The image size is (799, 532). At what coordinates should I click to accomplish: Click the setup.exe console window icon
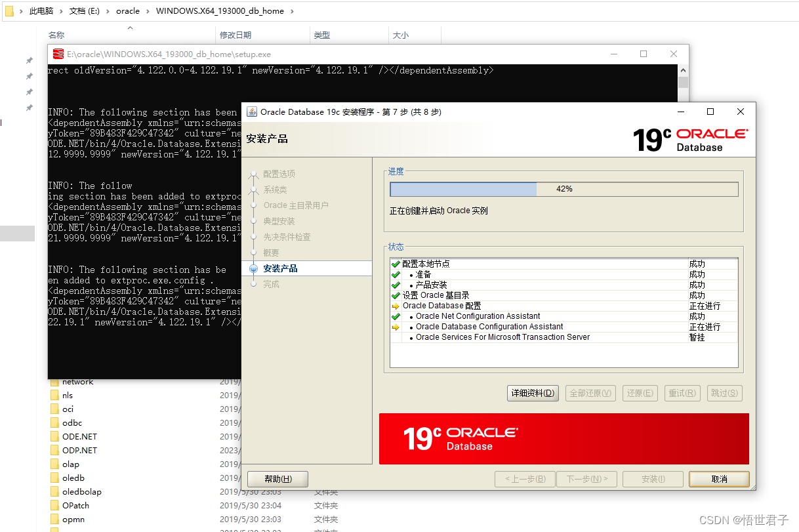click(x=58, y=54)
